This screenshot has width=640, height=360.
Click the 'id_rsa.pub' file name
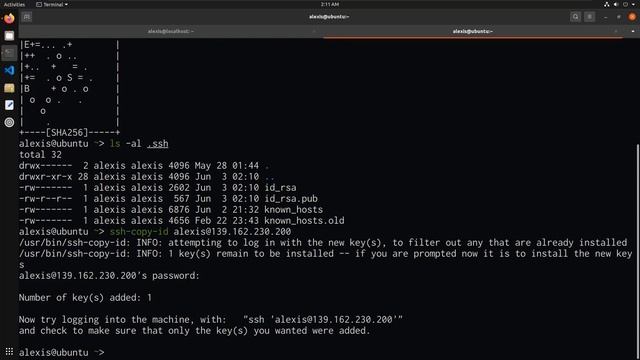[x=291, y=199]
